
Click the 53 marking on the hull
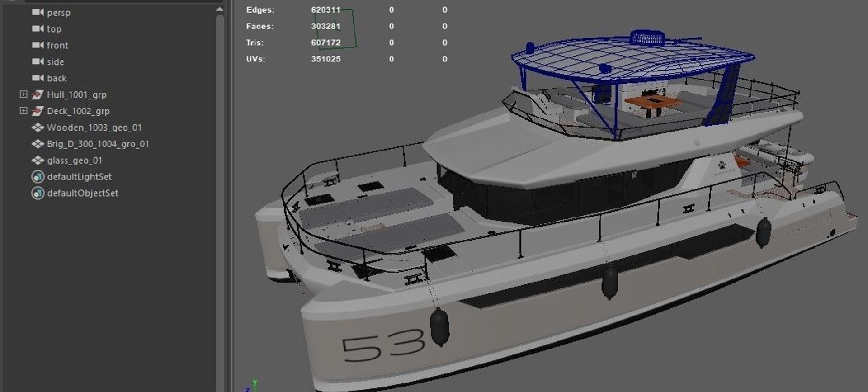coord(383,345)
